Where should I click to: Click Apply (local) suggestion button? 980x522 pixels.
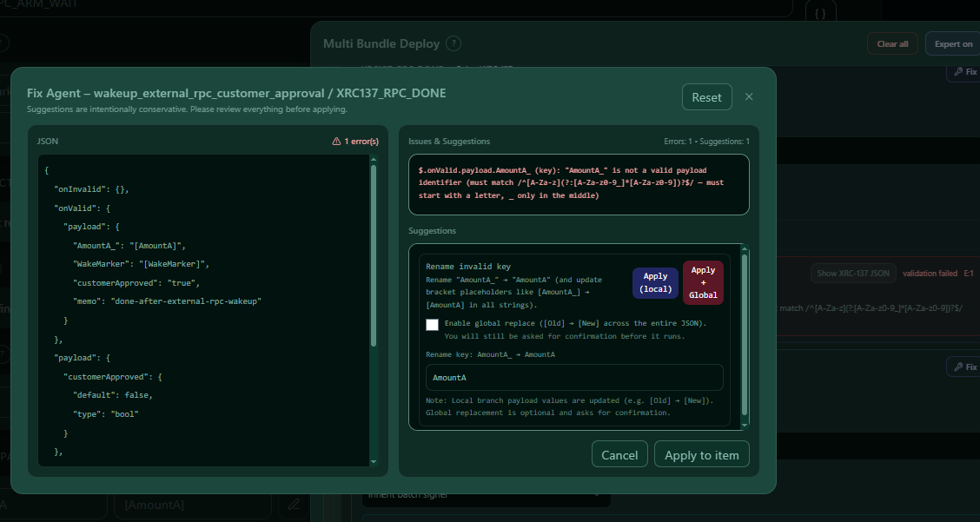click(655, 282)
